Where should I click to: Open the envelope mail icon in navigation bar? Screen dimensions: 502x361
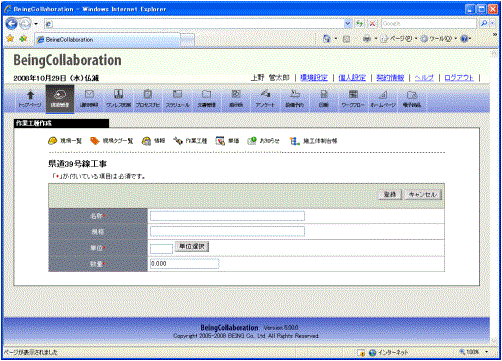[89, 99]
